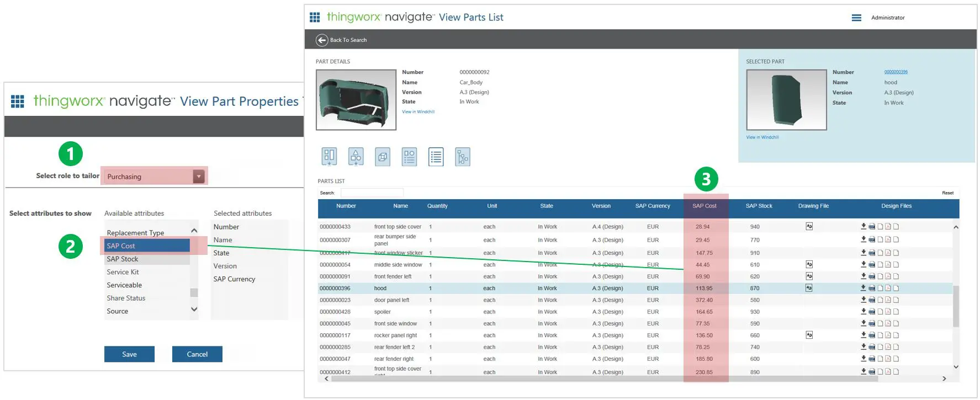
Task: Select the parts list view icon
Action: (436, 157)
